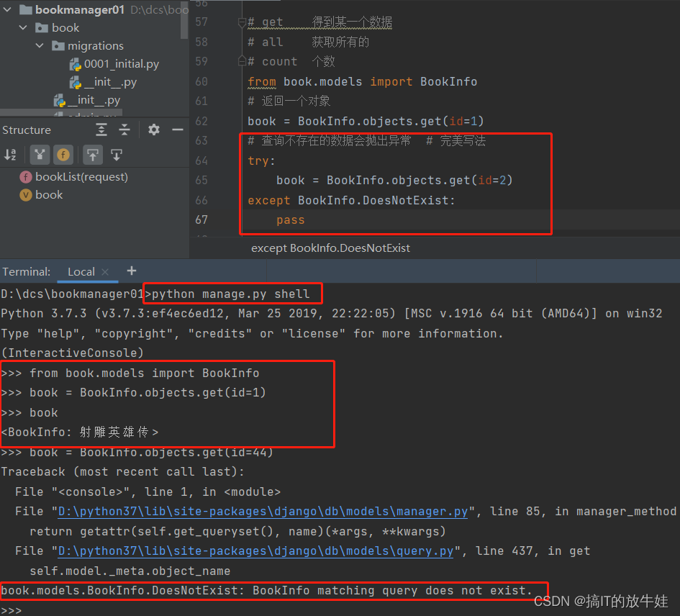Viewport: 680px width, 616px height.
Task: Enable autoscroll to source
Action: (x=93, y=155)
